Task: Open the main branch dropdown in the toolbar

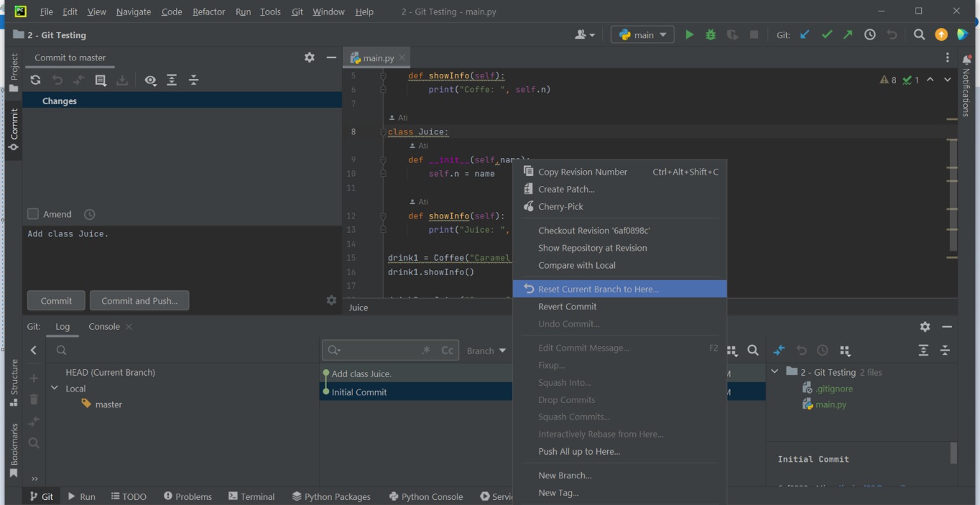Action: coord(642,34)
